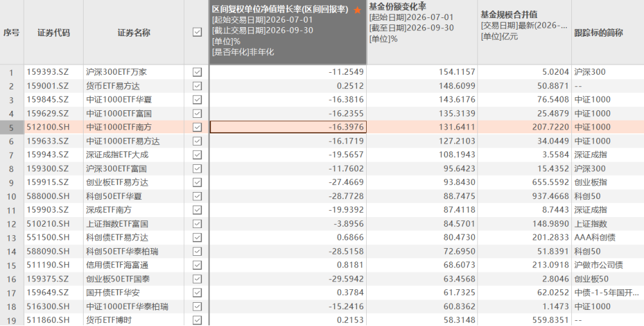The image size is (644, 326).
Task: Toggle checkbox for 科创债ETF易方达 row
Action: click(x=197, y=238)
